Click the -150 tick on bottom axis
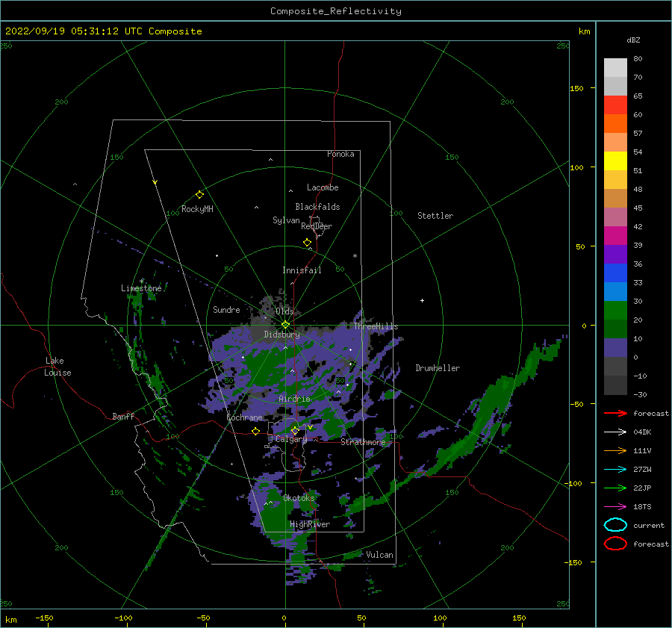Viewport: 672px width, 628px height. (44, 618)
